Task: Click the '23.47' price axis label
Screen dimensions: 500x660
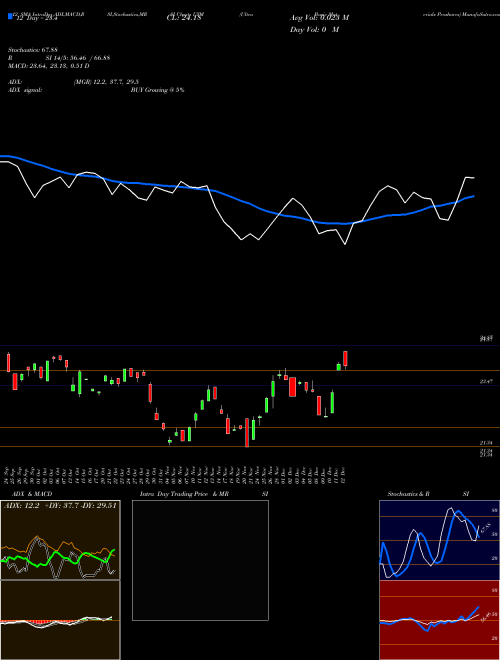Action: [x=486, y=381]
